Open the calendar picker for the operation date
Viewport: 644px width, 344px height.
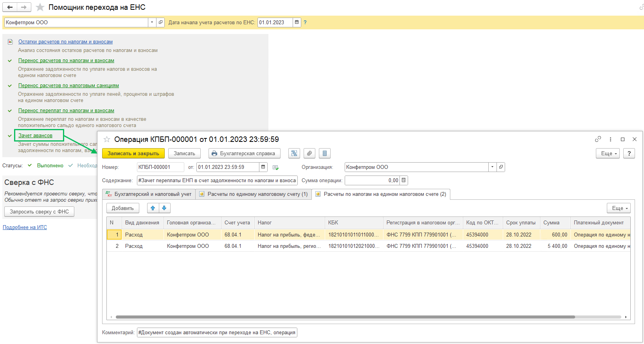click(x=263, y=167)
